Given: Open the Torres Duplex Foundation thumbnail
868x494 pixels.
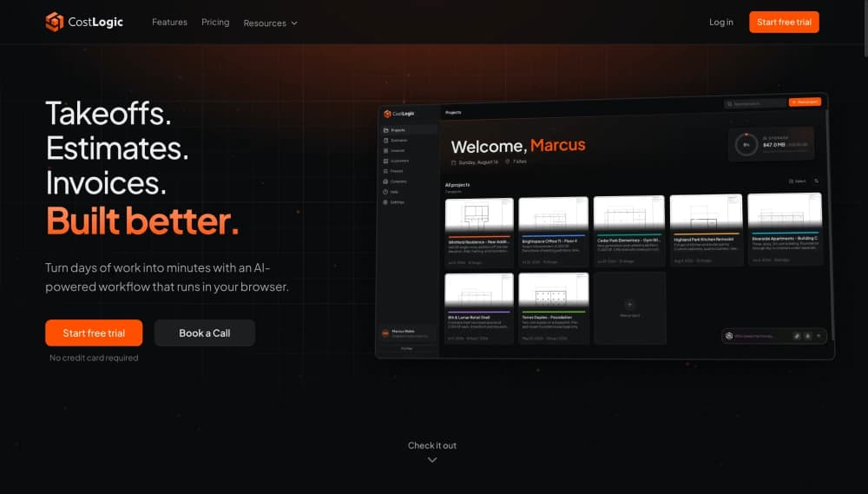Looking at the screenshot, I should click(x=553, y=291).
